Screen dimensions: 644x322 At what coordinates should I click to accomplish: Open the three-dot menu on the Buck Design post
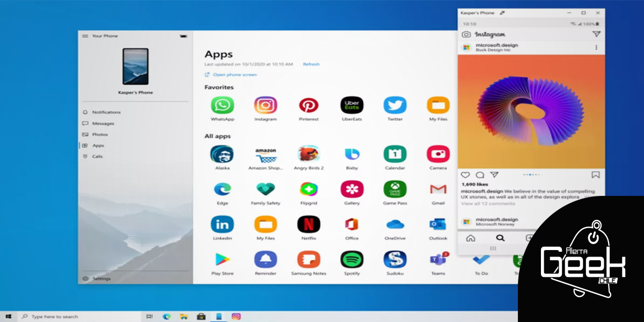point(596,48)
